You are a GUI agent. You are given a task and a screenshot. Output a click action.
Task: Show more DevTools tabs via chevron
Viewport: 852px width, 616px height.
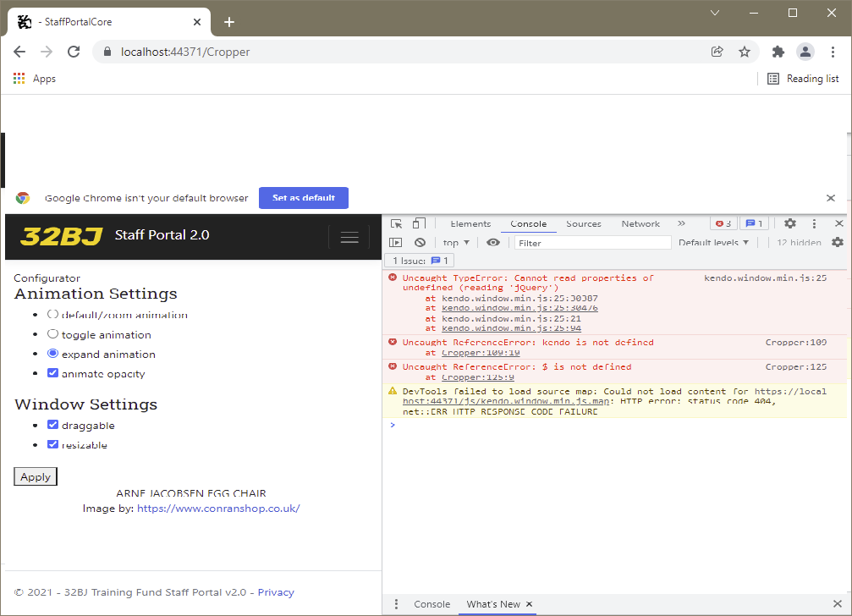point(681,224)
